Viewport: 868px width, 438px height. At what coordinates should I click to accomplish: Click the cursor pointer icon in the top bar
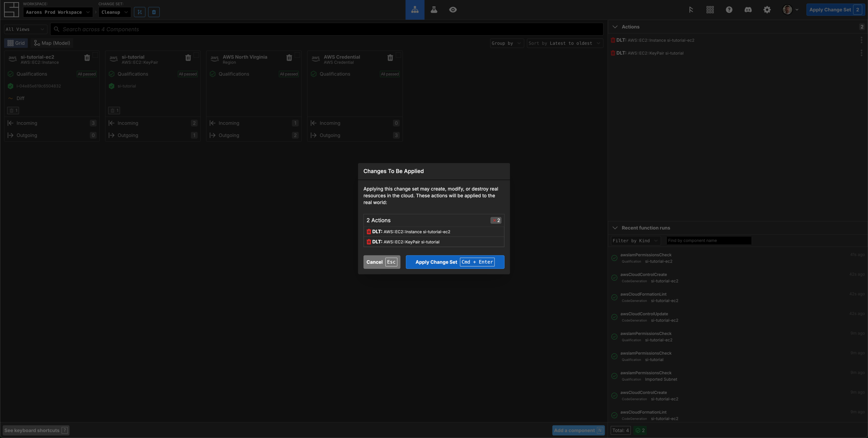[x=691, y=10]
